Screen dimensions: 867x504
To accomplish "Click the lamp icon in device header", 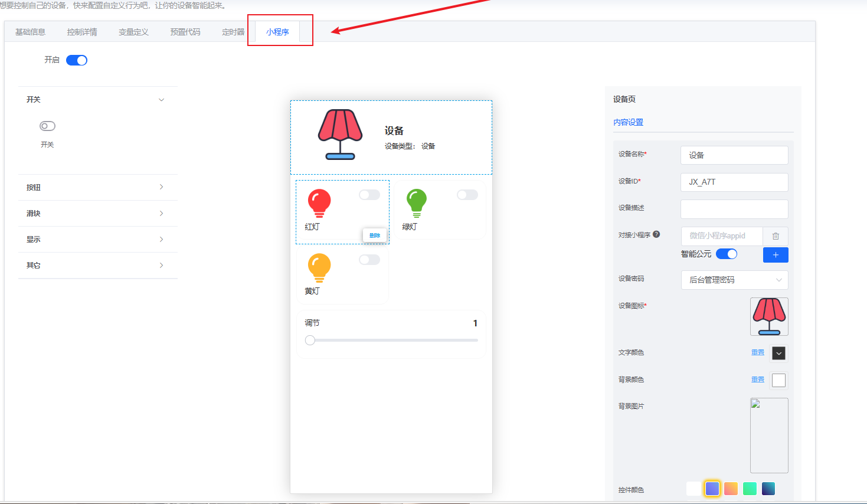I will coord(340,135).
